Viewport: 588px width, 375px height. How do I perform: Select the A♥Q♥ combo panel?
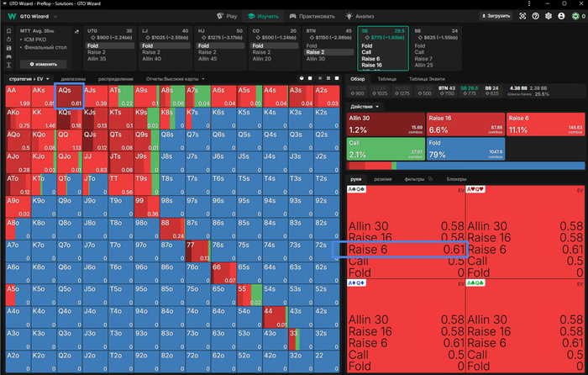point(525,231)
